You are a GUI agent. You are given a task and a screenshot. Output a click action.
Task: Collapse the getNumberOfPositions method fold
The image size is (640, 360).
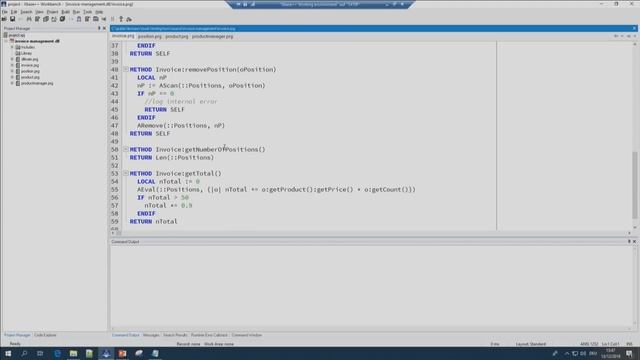click(x=126, y=149)
